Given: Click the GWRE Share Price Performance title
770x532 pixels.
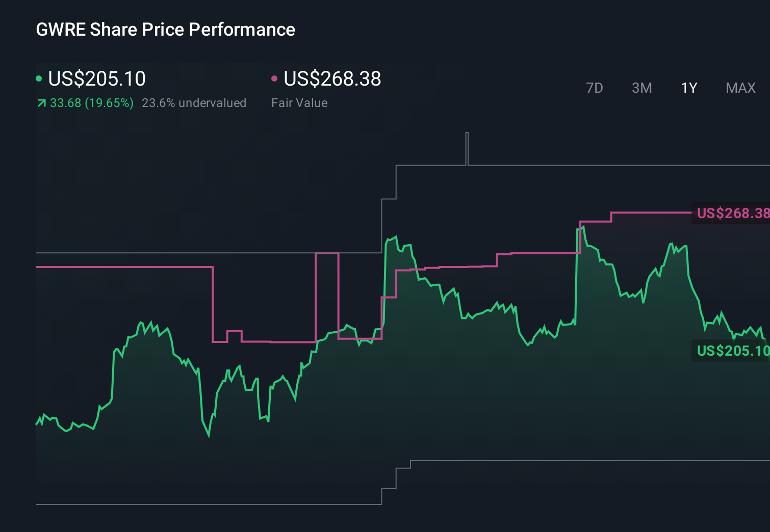Looking at the screenshot, I should tap(165, 30).
